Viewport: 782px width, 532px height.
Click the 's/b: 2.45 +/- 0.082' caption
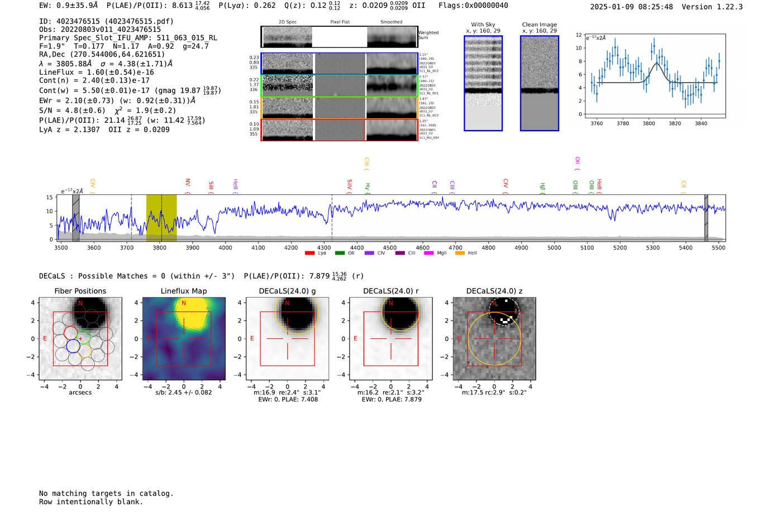[x=184, y=392]
